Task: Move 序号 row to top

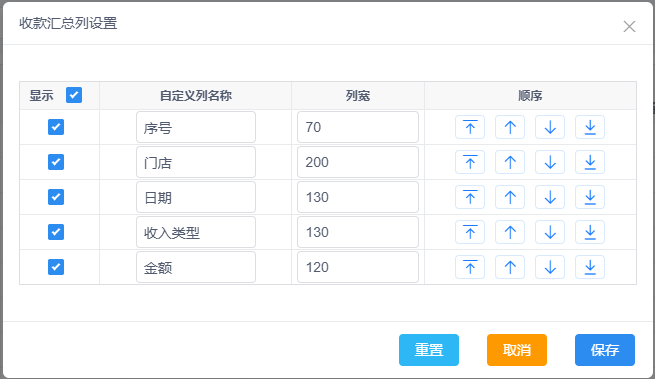Action: tap(470, 127)
